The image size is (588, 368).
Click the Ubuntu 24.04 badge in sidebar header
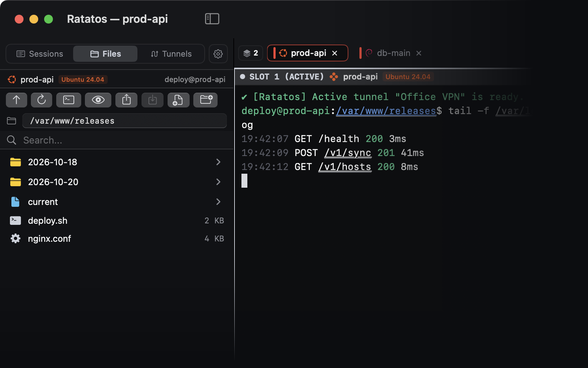click(x=83, y=79)
